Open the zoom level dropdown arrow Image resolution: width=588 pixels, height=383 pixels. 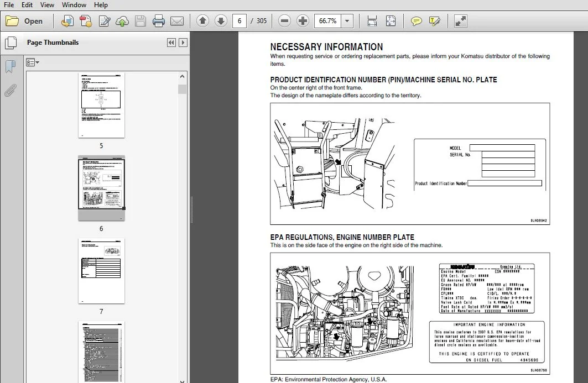click(x=347, y=20)
